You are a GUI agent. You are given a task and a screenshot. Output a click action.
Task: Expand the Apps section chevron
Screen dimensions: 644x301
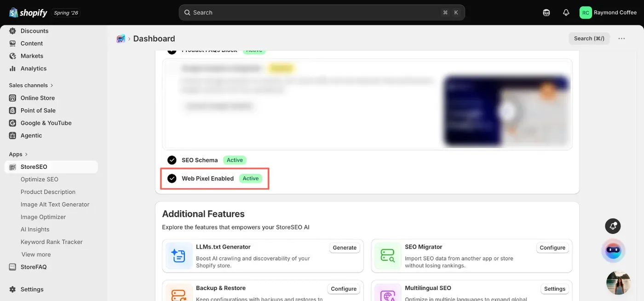26,154
